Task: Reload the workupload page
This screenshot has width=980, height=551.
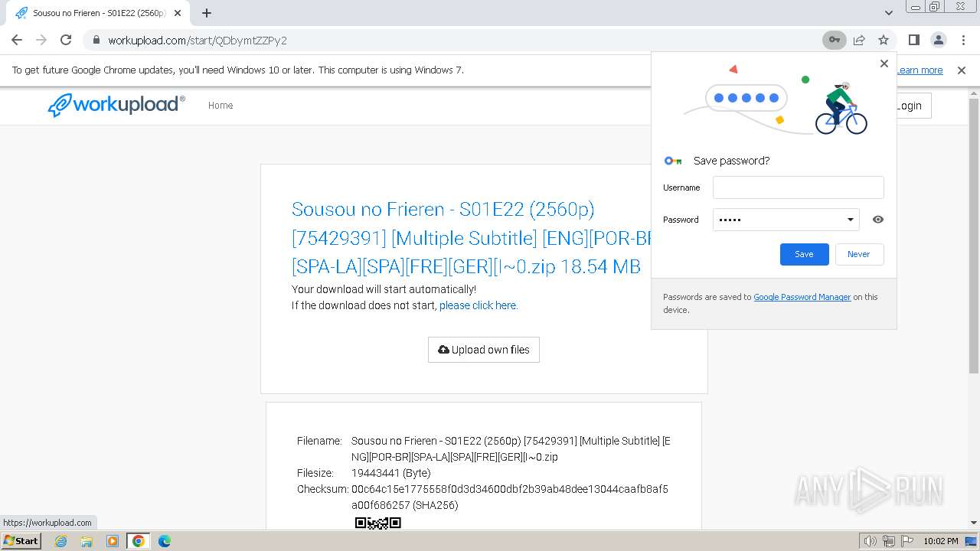Action: click(x=66, y=40)
